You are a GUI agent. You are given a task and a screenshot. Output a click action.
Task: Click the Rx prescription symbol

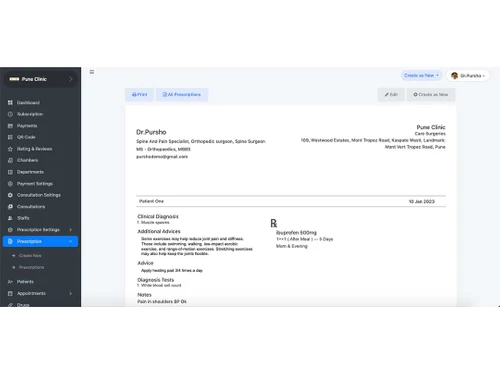pos(274,223)
